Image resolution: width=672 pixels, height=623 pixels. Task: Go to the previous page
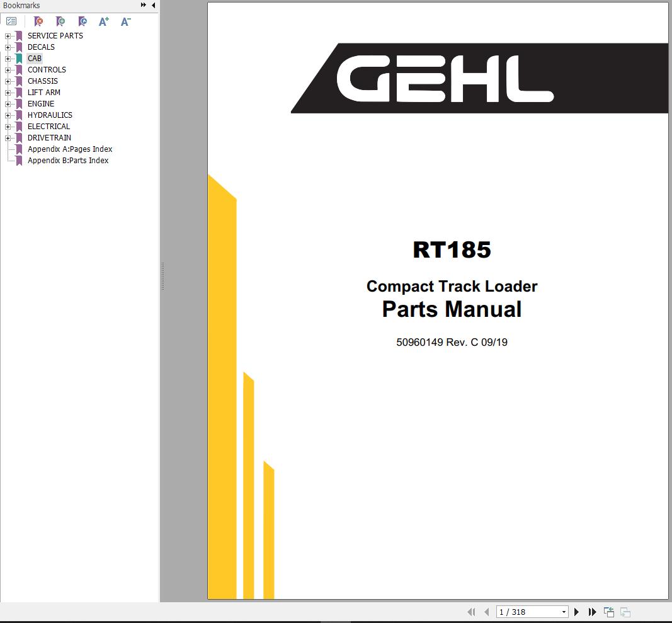click(486, 612)
